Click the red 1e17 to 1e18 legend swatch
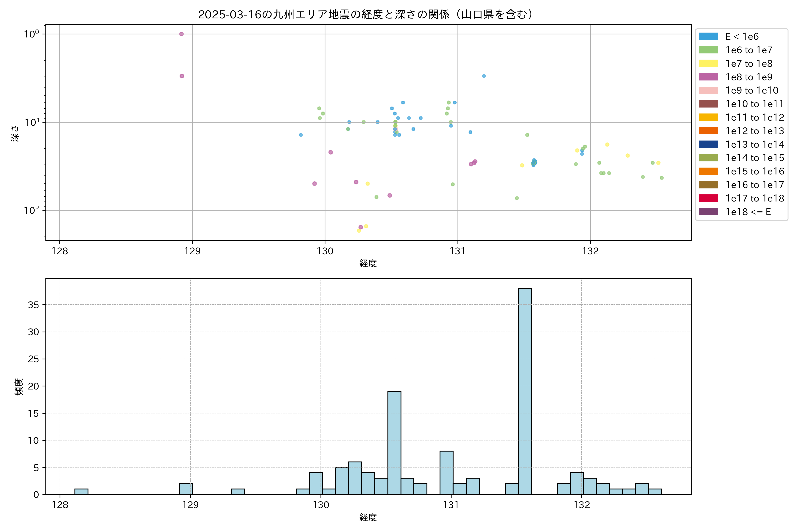The image size is (798, 532). 708,198
